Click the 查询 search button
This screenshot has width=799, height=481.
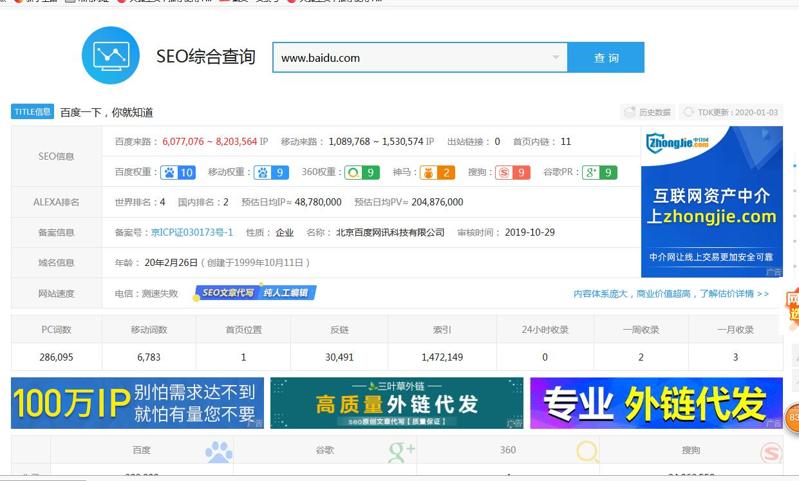point(606,58)
